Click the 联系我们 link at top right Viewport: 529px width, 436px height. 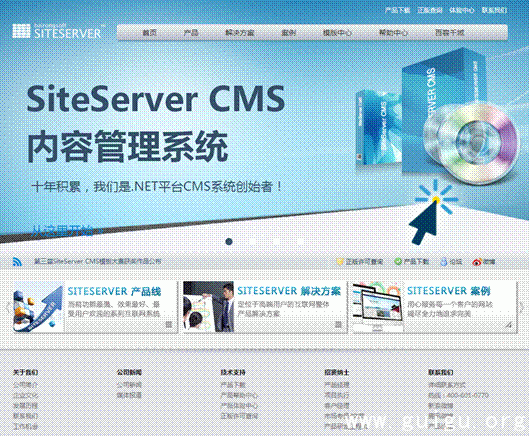click(x=494, y=10)
